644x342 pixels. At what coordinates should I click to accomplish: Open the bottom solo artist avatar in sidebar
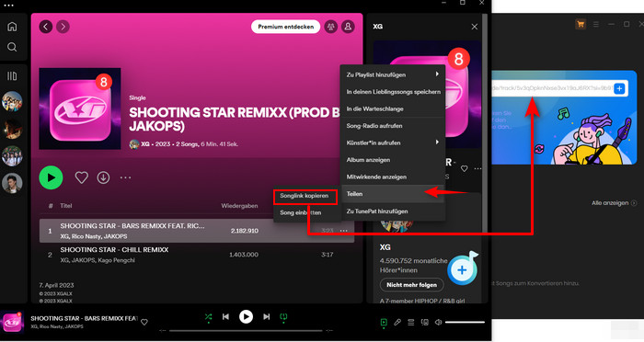(12, 183)
